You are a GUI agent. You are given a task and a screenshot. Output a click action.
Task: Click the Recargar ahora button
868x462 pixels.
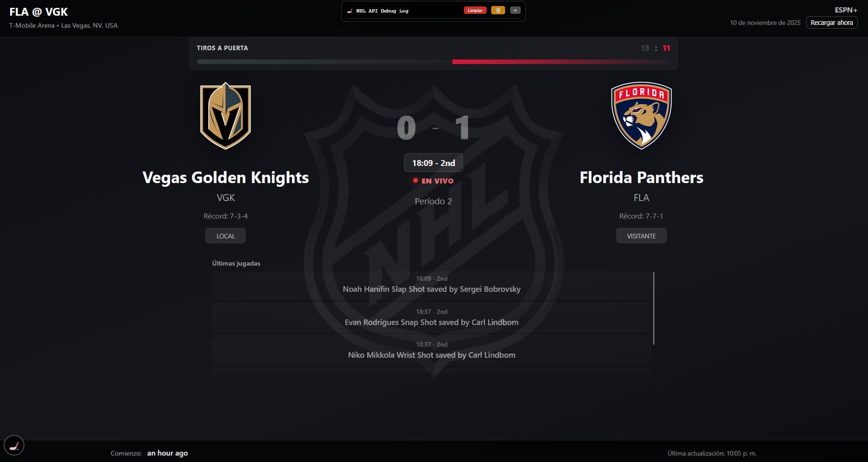point(832,23)
